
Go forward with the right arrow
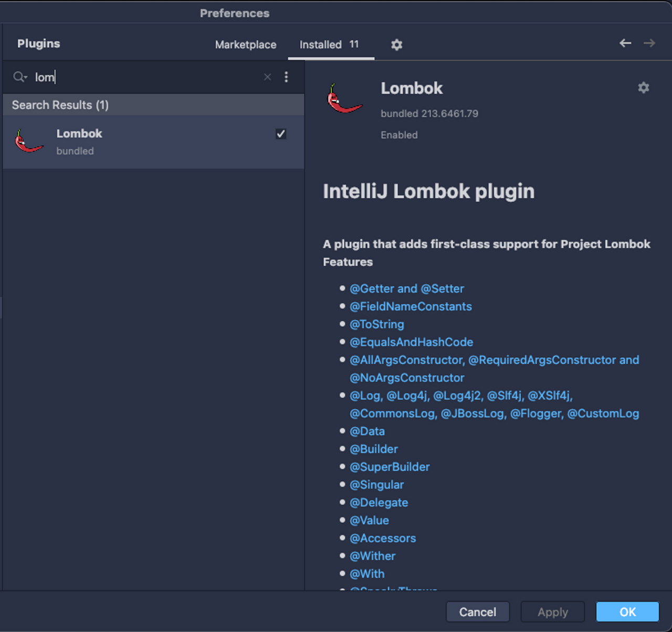click(649, 43)
